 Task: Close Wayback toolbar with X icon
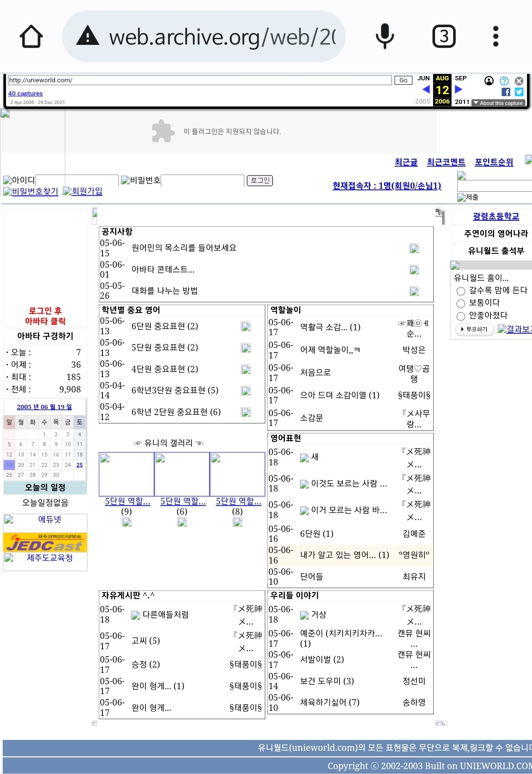click(519, 81)
